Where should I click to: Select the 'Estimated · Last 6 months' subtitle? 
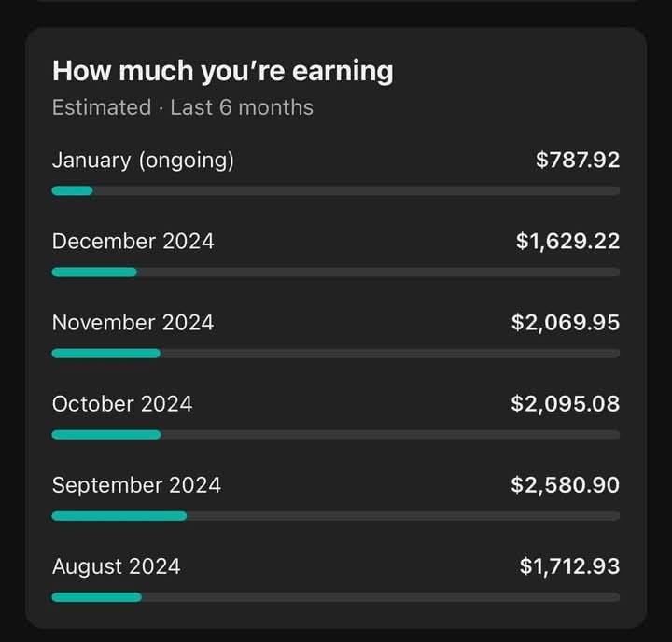point(183,107)
